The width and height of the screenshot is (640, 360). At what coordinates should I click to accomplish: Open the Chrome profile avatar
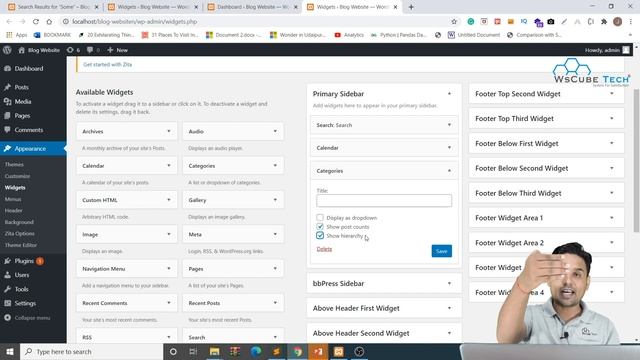point(618,22)
